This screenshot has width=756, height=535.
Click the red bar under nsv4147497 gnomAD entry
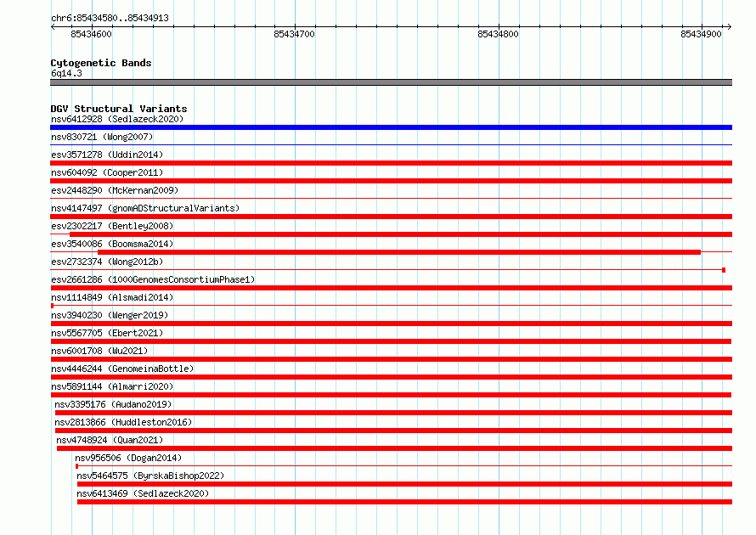(391, 217)
